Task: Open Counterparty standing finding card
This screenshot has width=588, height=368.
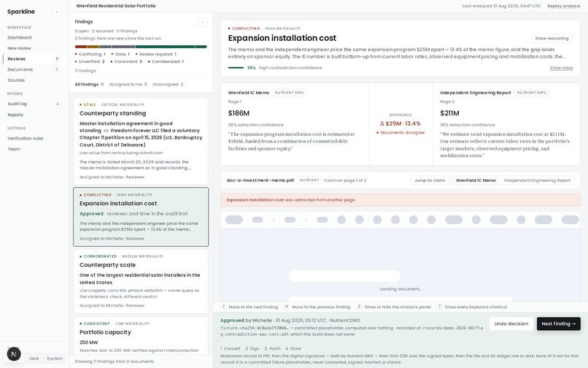Action: coord(141,141)
